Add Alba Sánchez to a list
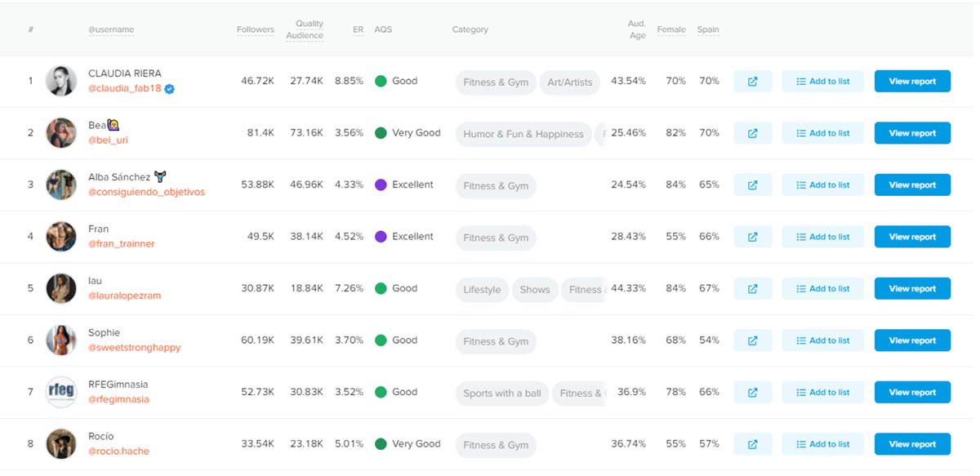The width and height of the screenshot is (980, 476). tap(822, 185)
